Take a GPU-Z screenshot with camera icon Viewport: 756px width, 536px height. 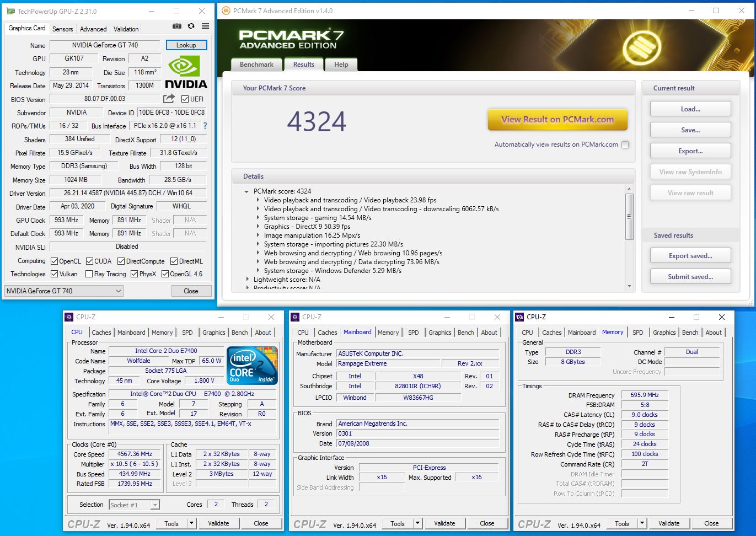176,26
